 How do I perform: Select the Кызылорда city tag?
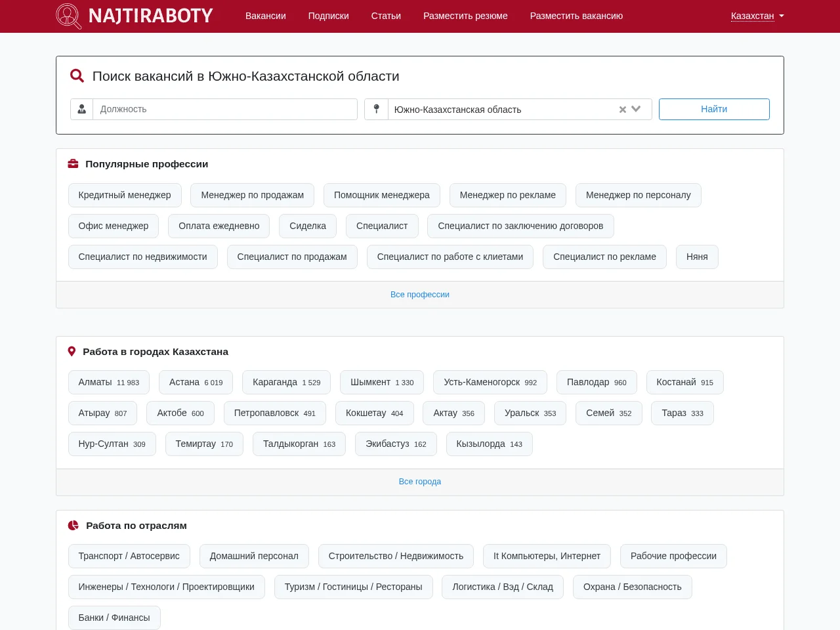pos(490,444)
